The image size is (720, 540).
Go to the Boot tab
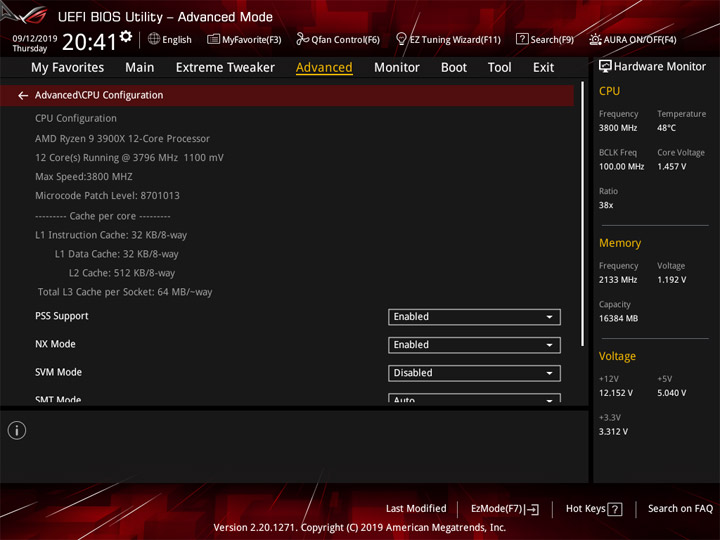tap(454, 68)
